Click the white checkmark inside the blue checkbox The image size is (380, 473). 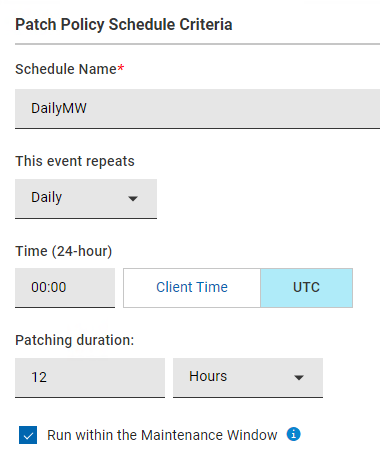click(28, 435)
